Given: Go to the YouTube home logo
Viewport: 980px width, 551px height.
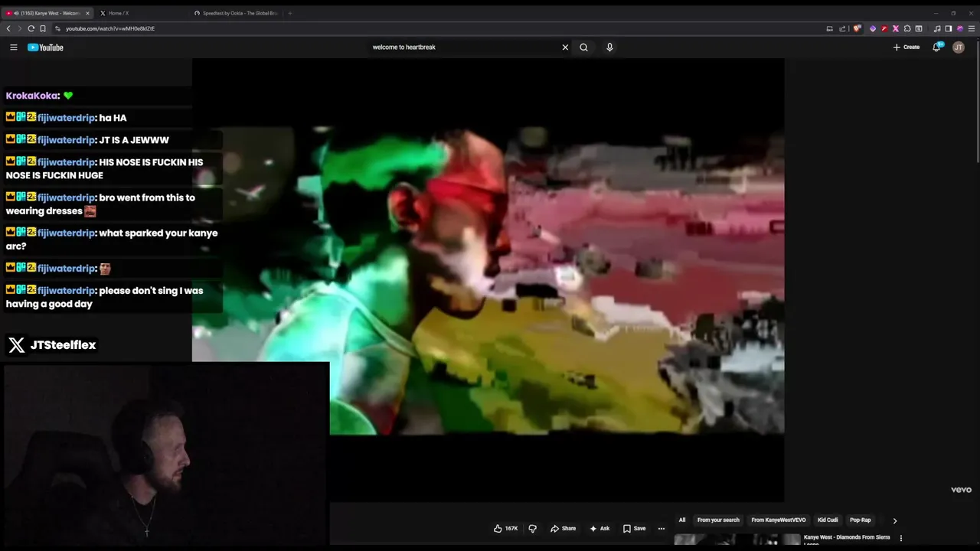Looking at the screenshot, I should coord(45,47).
